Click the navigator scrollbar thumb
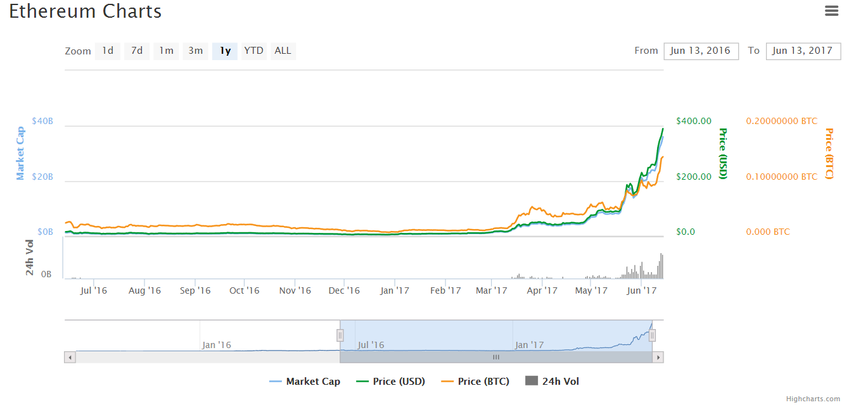 496,357
